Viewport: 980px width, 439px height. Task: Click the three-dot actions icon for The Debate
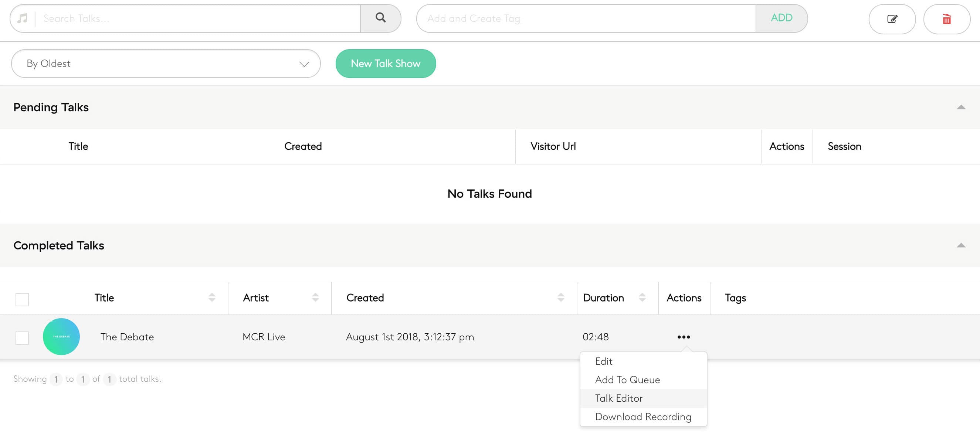pyautogui.click(x=683, y=337)
